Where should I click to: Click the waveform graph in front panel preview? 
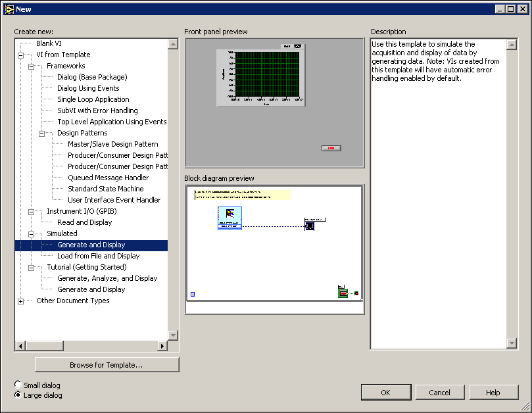(x=260, y=76)
